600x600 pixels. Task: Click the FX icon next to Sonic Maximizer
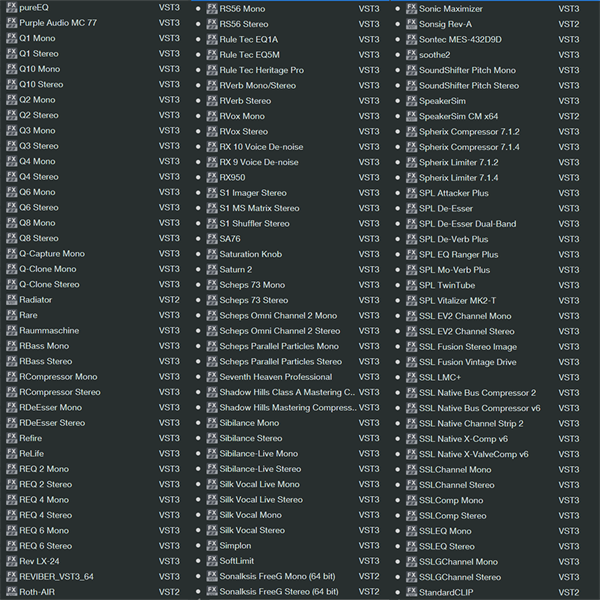coord(411,8)
